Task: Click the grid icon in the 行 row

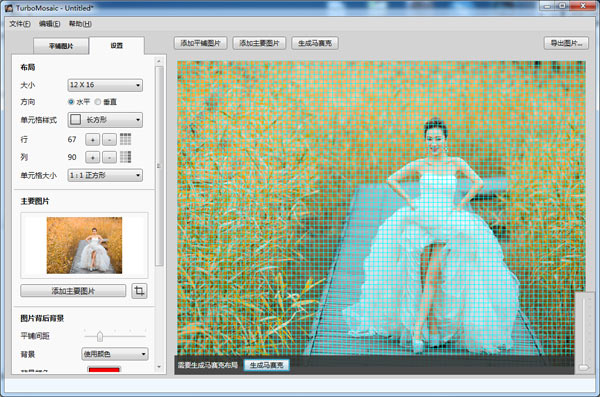Action: point(126,139)
